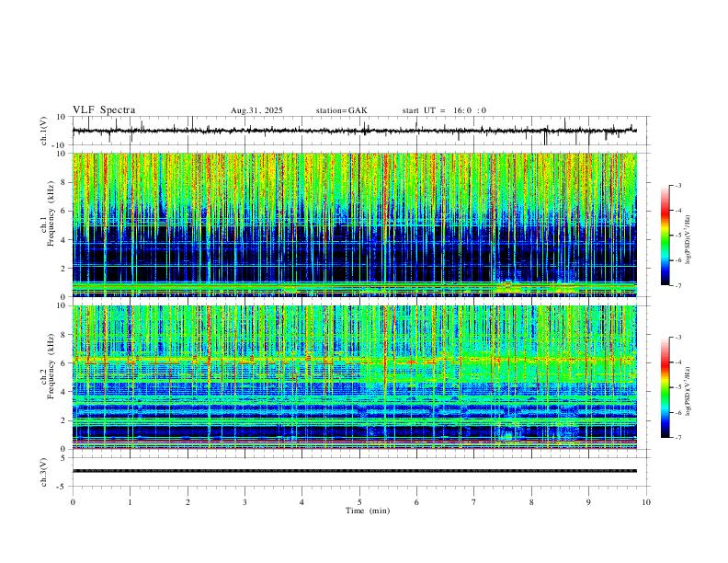
Task: Click the ch.2 colorbar '-7' tick label
Action: click(x=678, y=438)
